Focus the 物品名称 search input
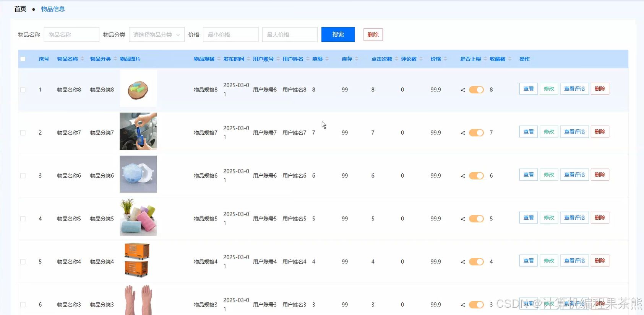 pyautogui.click(x=71, y=34)
